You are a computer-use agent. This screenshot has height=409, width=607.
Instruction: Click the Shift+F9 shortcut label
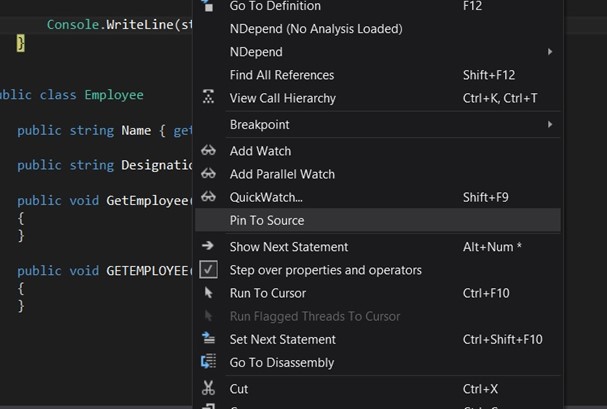tap(485, 197)
